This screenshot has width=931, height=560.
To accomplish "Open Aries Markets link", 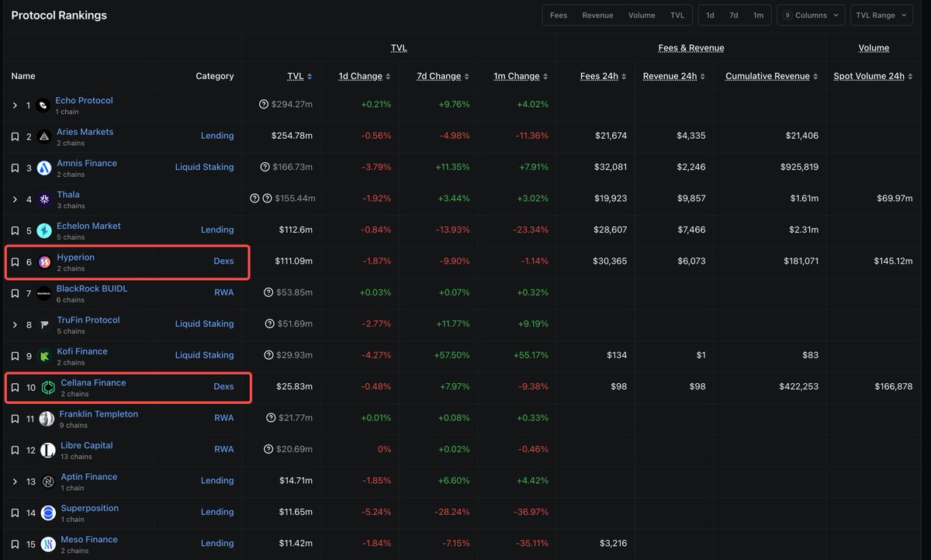I will click(85, 132).
